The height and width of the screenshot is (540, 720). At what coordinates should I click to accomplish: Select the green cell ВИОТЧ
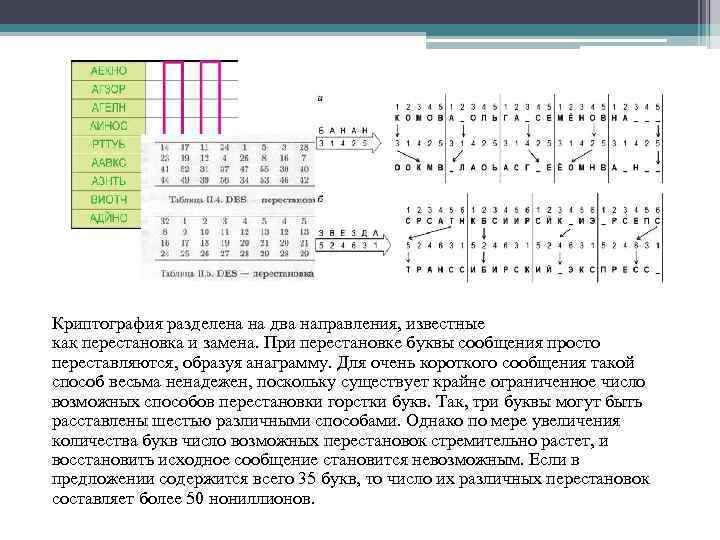coord(109,199)
